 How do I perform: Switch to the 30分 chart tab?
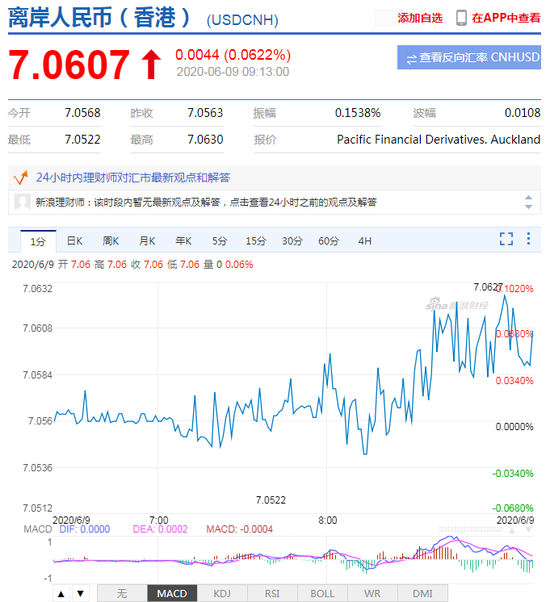pyautogui.click(x=292, y=241)
